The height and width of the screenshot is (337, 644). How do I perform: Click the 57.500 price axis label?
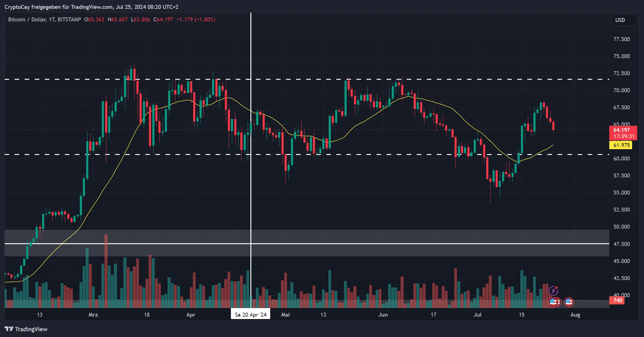pos(621,175)
